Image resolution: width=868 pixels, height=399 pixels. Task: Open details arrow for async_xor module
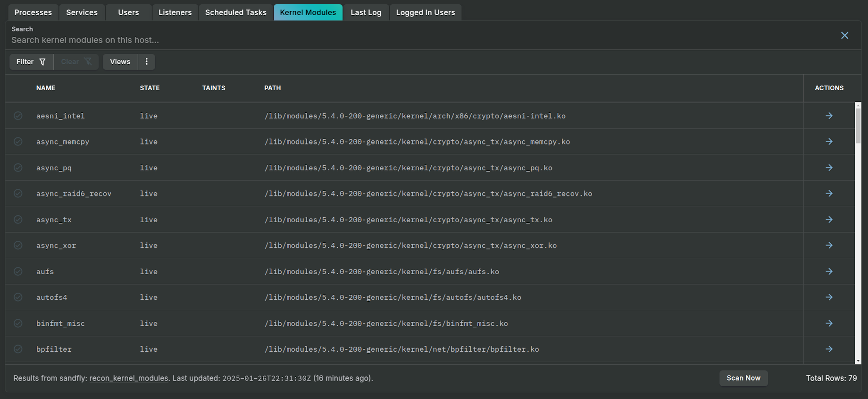pyautogui.click(x=829, y=246)
